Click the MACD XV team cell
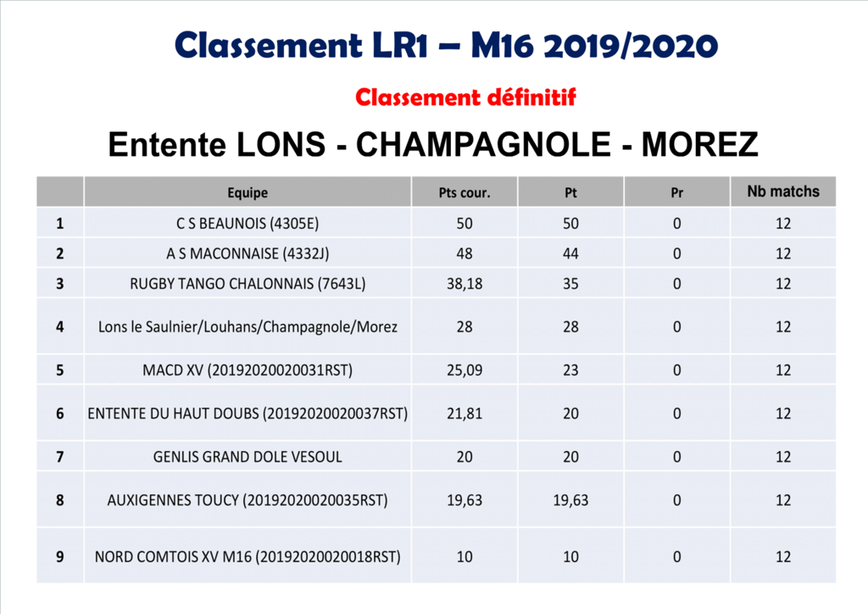The height and width of the screenshot is (614, 868). [x=248, y=370]
